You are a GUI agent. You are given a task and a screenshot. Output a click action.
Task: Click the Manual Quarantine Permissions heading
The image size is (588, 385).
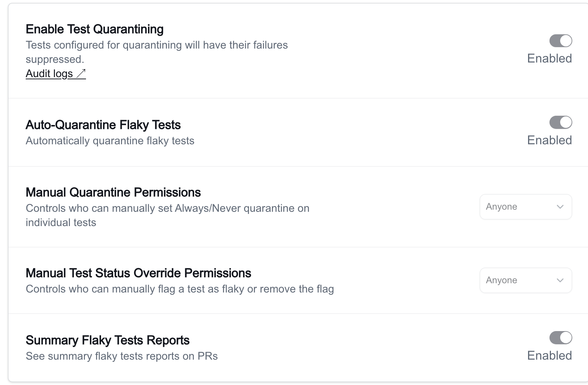113,192
